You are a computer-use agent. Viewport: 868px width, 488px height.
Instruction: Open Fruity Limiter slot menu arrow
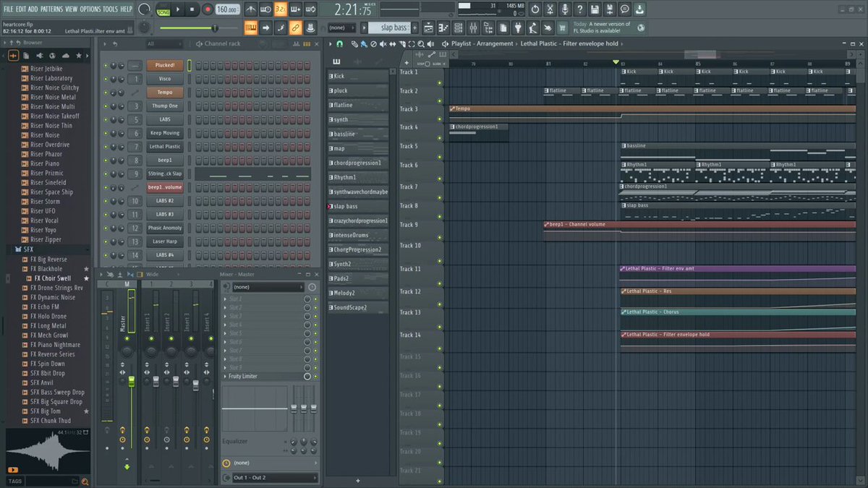coord(225,377)
